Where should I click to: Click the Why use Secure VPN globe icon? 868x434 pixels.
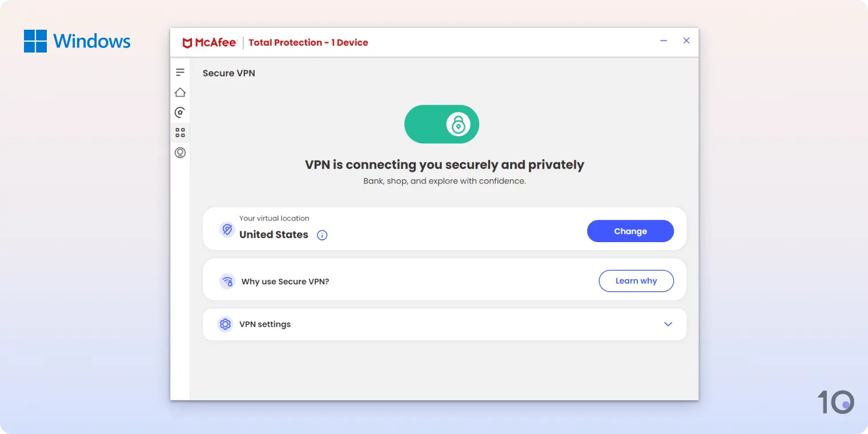[227, 281]
